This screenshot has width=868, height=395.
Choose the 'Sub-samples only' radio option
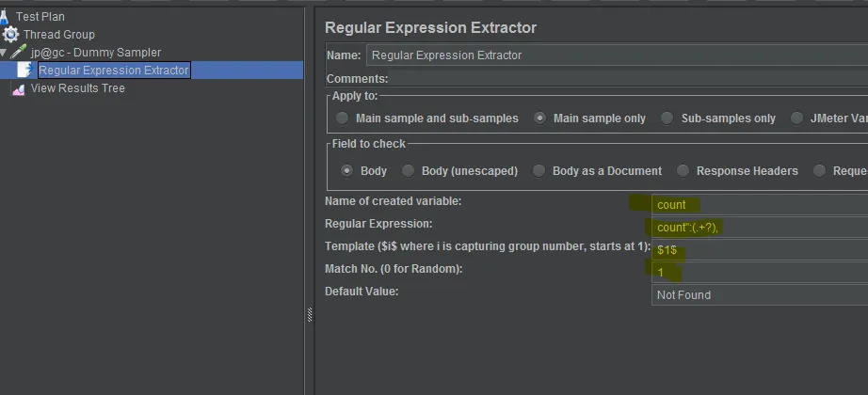(x=667, y=118)
